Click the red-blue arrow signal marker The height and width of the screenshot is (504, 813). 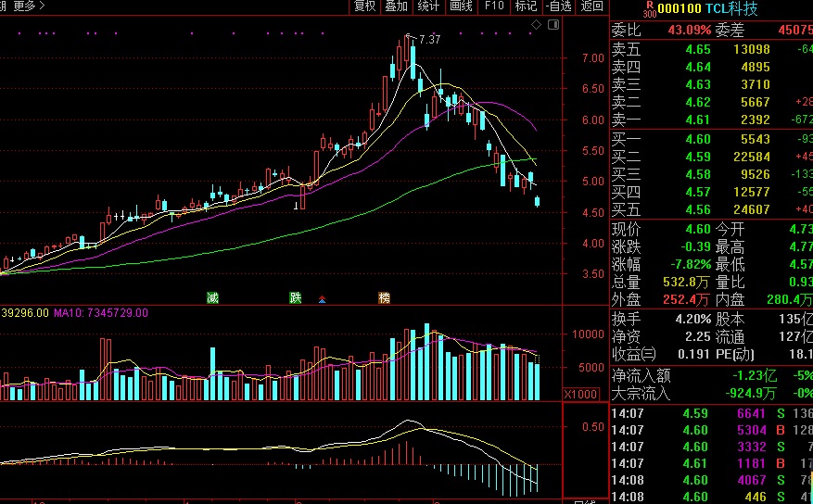[322, 299]
